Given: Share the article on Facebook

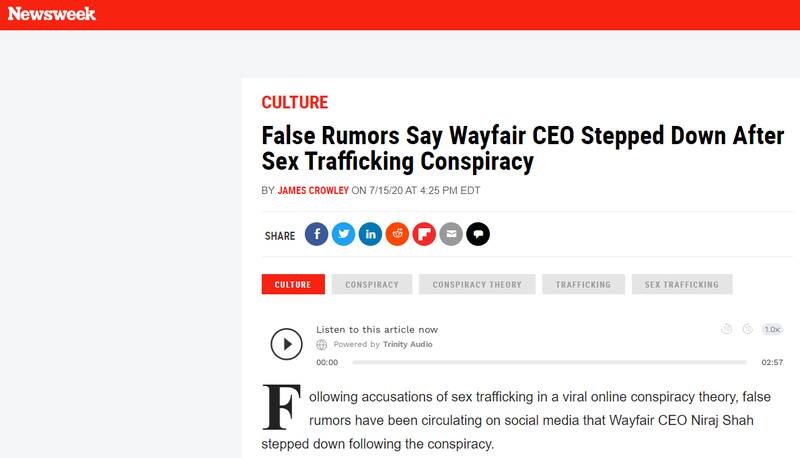Looking at the screenshot, I should coord(316,235).
